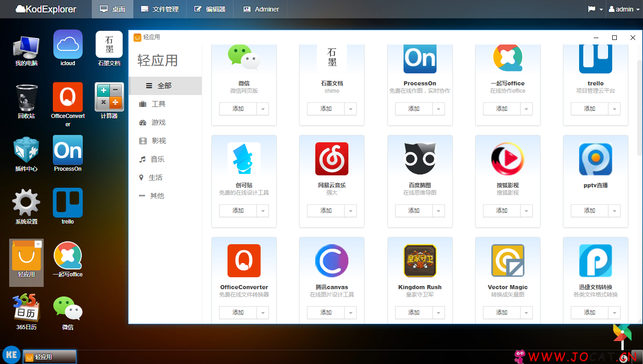Click the dropdown arrow on 轻应用 desktop icon
Image resolution: width=643 pixels, height=364 pixels.
[x=38, y=244]
